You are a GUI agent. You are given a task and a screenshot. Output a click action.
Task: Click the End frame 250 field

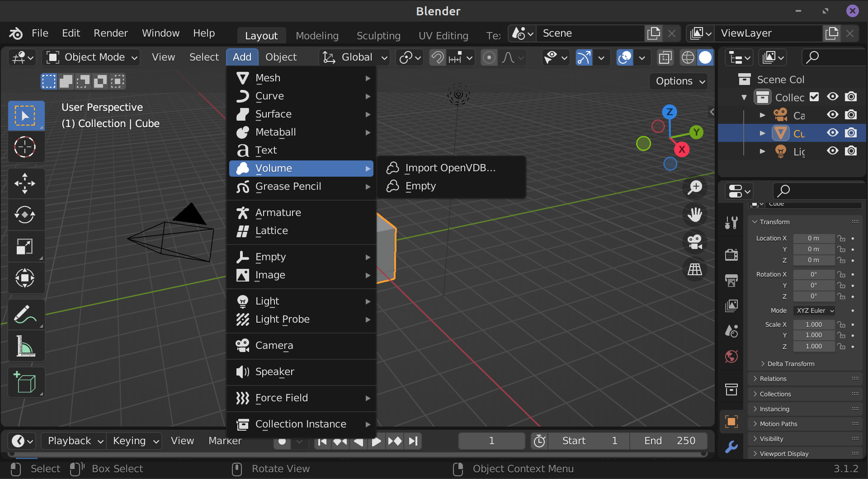click(669, 441)
